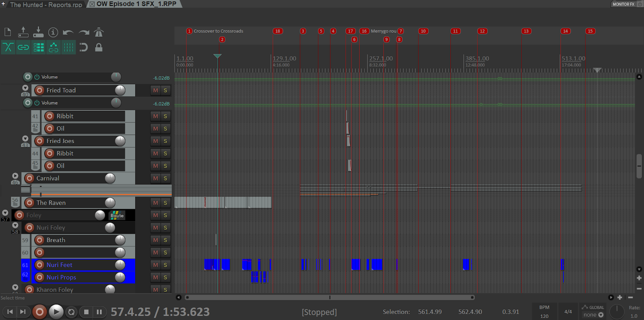644x320 pixels.
Task: Start recording with the transport record button
Action: pos(39,312)
